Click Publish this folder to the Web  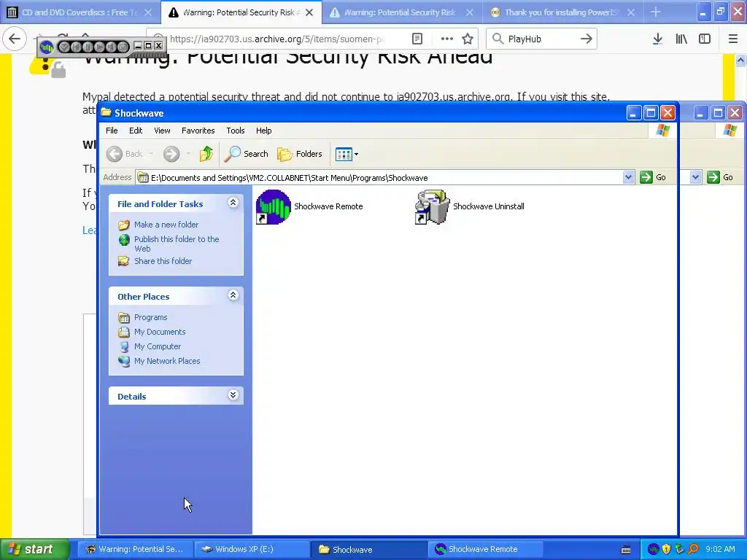177,244
